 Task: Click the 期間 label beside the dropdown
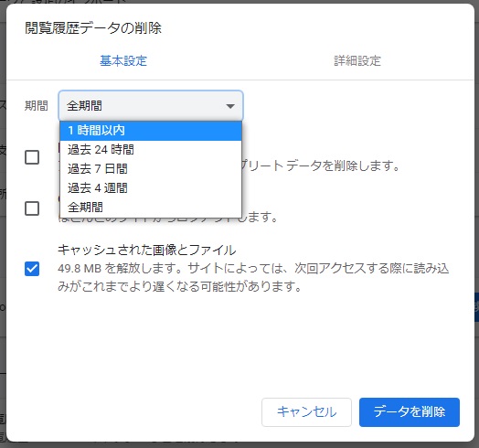pos(36,106)
